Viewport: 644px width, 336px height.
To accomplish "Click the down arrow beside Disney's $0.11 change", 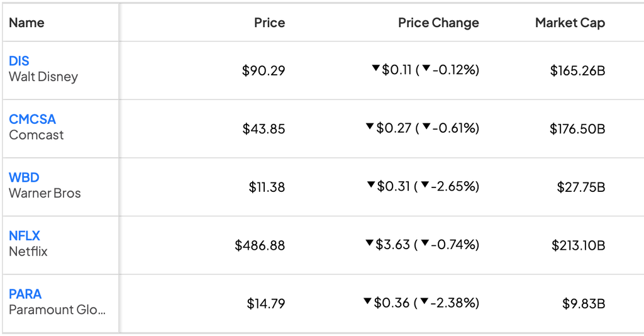I will 375,68.
